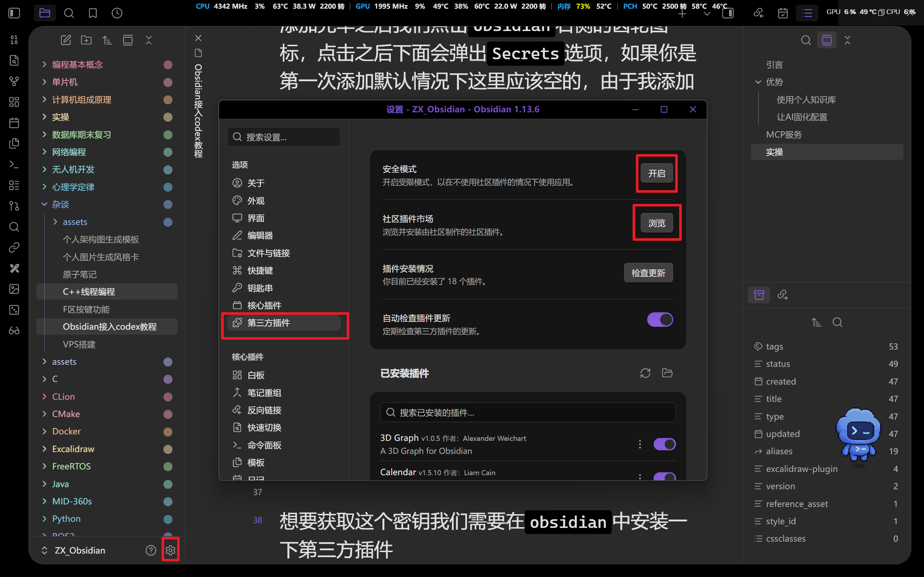The height and width of the screenshot is (577, 924).
Task: Sort the properties list
Action: 816,322
